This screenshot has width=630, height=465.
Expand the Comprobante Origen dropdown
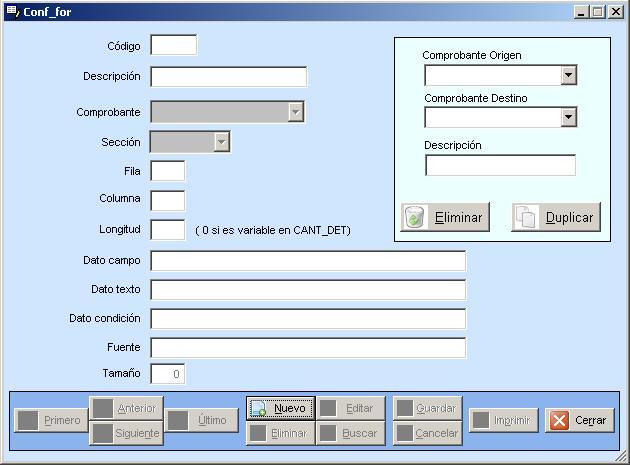(x=568, y=75)
